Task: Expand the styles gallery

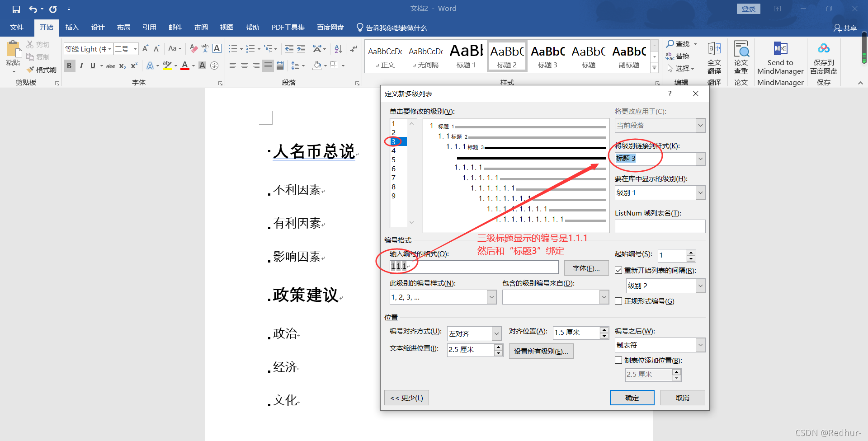Action: tap(654, 68)
